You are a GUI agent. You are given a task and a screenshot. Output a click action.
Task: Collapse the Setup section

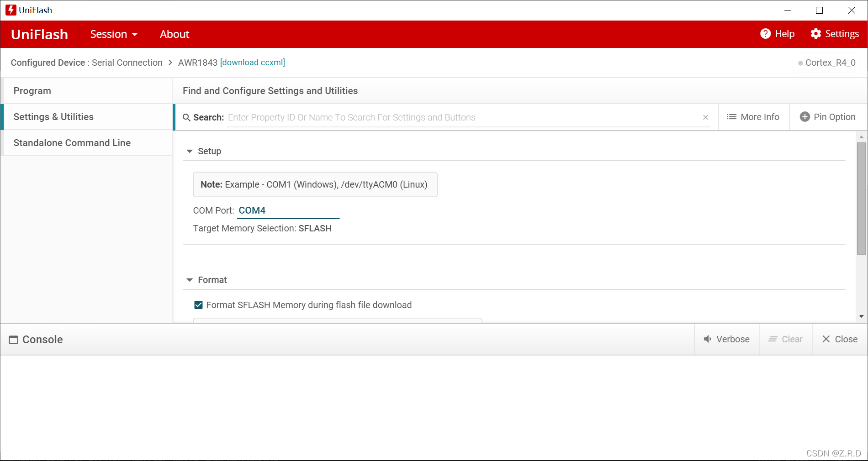pyautogui.click(x=190, y=151)
